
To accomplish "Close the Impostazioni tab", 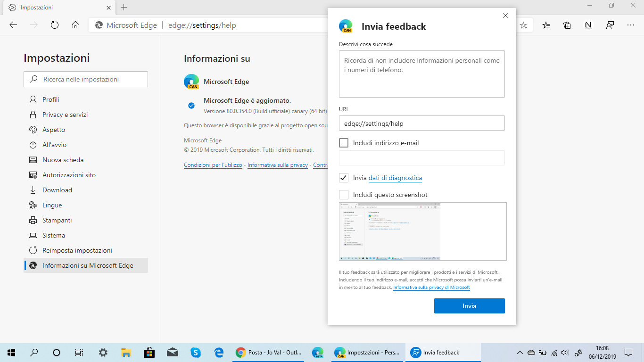I will 109,8.
